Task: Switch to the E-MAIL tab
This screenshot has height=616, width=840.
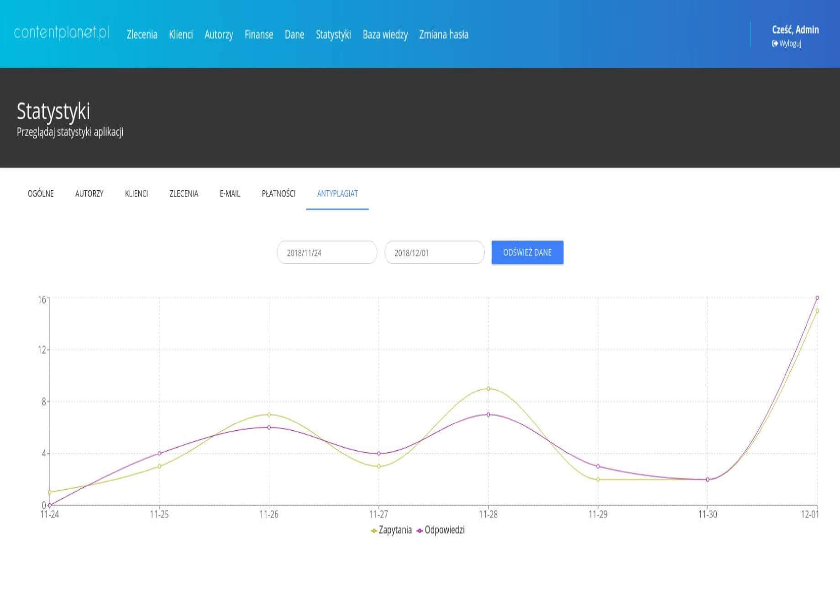Action: click(230, 193)
